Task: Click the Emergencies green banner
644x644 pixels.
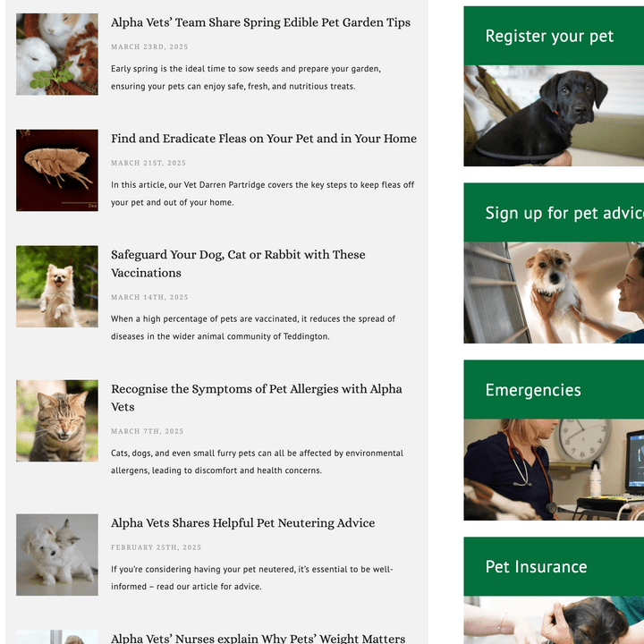Action: 554,390
